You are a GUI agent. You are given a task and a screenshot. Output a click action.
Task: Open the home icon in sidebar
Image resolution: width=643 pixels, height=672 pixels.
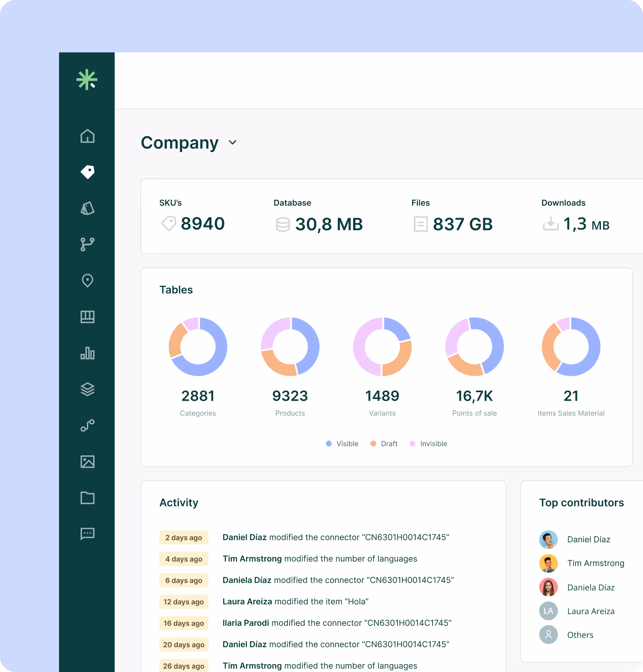(88, 136)
